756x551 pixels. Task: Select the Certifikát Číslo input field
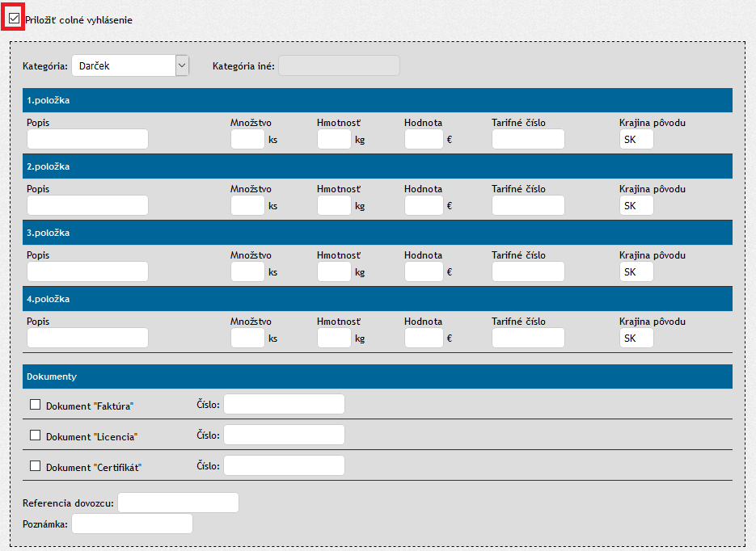(x=284, y=465)
